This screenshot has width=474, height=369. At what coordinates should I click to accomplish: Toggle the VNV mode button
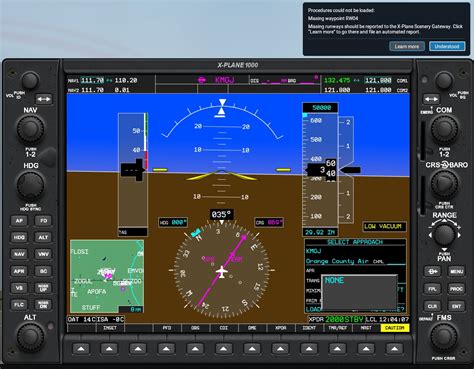click(43, 254)
